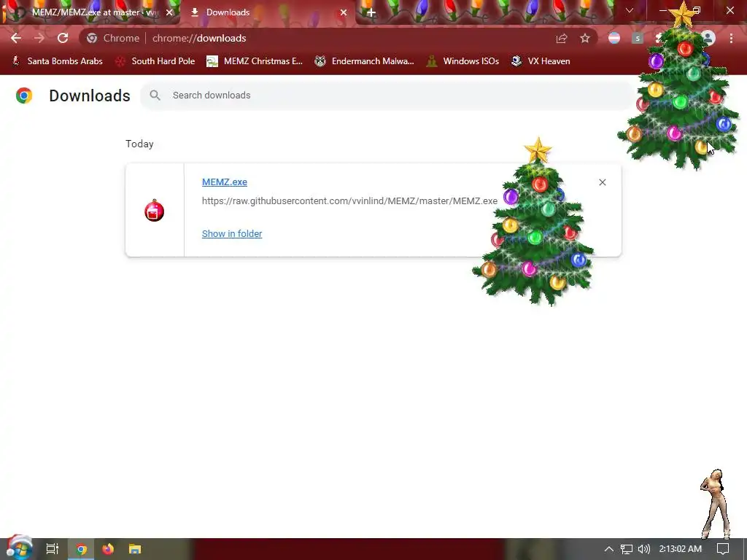Screen dimensions: 747x560
Task: Go back using the back arrow
Action: (x=16, y=38)
